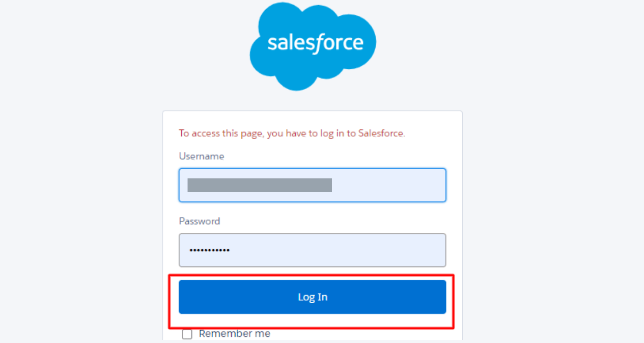Viewport: 644px width, 343px height.
Task: Focus the Username input field
Action: [312, 185]
